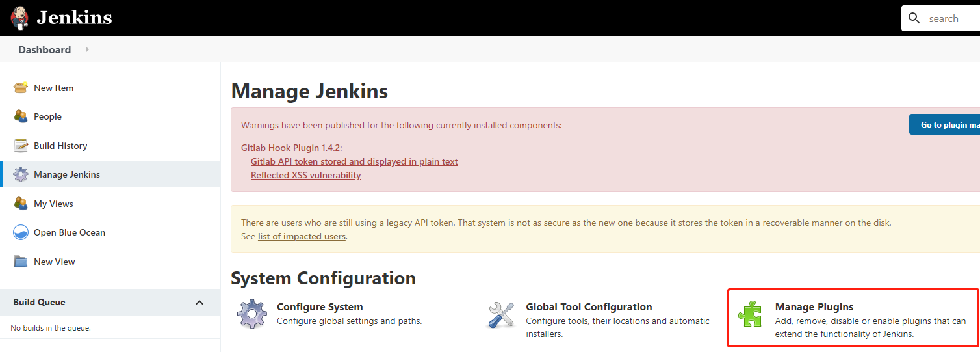Open the My Views sidebar link
Image resolution: width=980 pixels, height=352 pixels.
click(x=53, y=204)
